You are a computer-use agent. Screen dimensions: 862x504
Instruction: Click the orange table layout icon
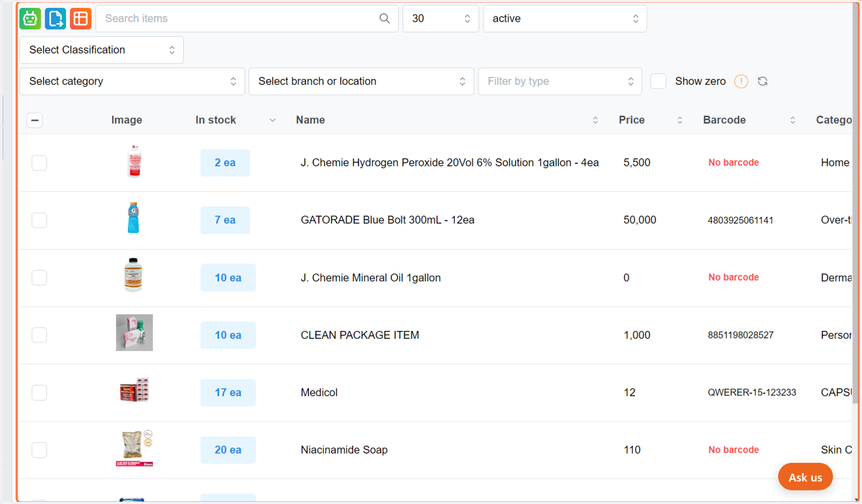pyautogui.click(x=80, y=19)
